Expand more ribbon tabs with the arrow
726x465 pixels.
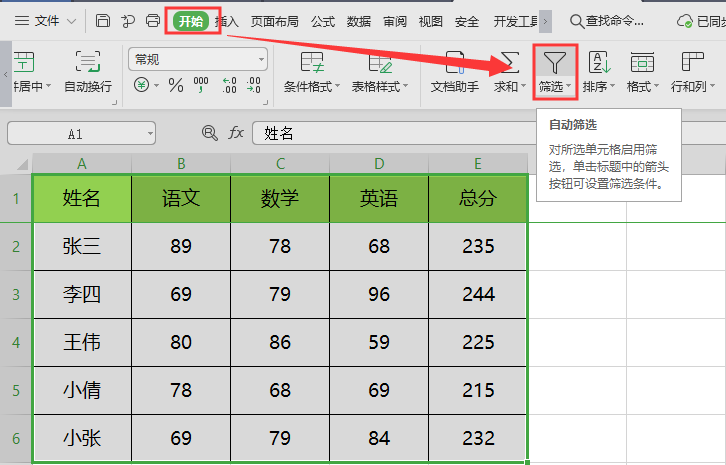[545, 21]
